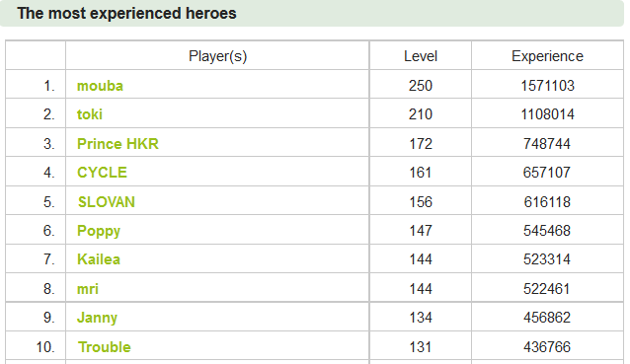Open the CYCLE player profile
Image resolution: width=630 pixels, height=364 pixels.
point(102,173)
